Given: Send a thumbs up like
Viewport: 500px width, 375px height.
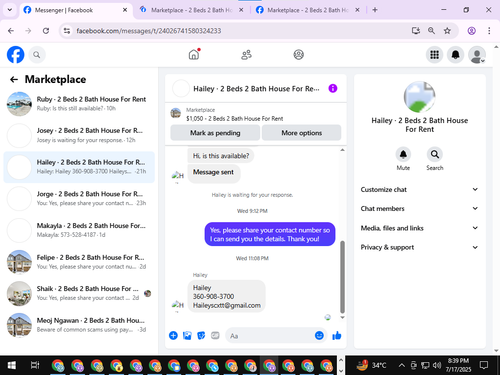Looking at the screenshot, I should 337,335.
